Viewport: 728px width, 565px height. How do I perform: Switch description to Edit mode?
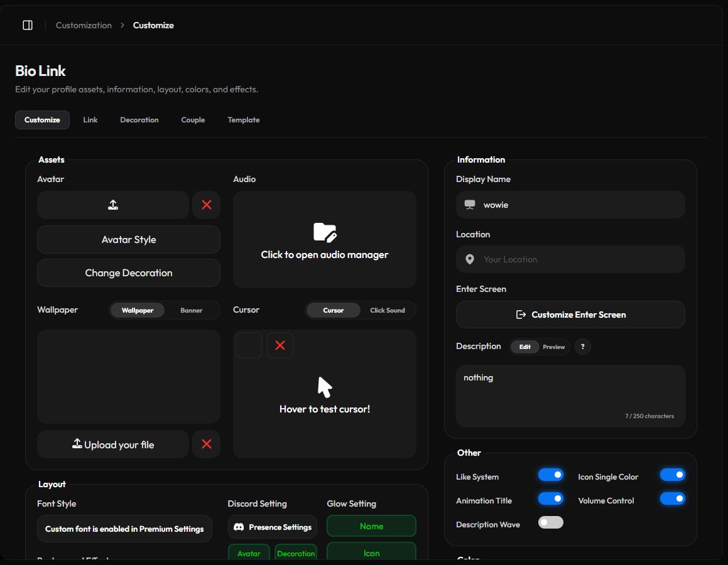click(x=524, y=347)
